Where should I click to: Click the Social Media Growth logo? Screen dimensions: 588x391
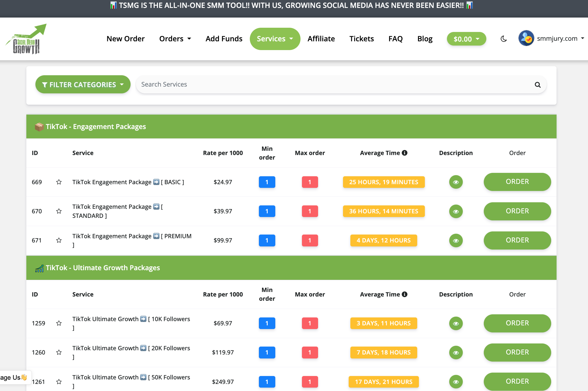tap(26, 39)
